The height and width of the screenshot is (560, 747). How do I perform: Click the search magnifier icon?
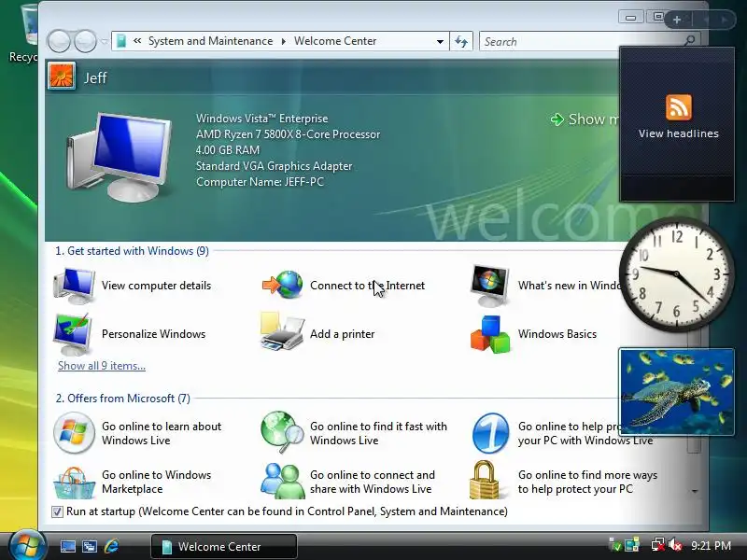click(689, 41)
